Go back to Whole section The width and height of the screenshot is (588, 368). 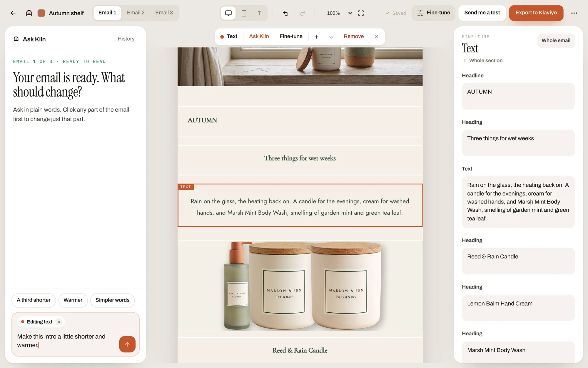(483, 60)
